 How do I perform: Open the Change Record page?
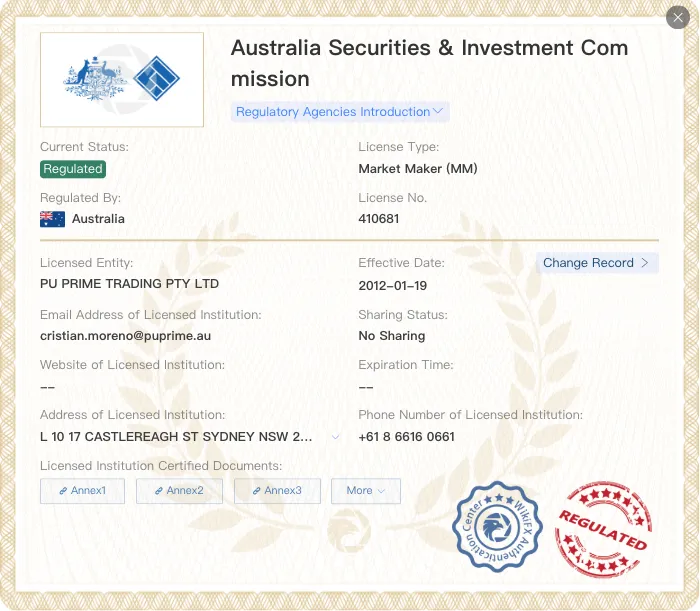coord(597,263)
